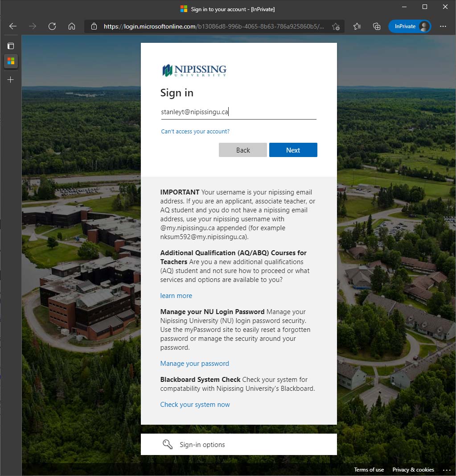View site security info via the padlock icon

pos(93,26)
